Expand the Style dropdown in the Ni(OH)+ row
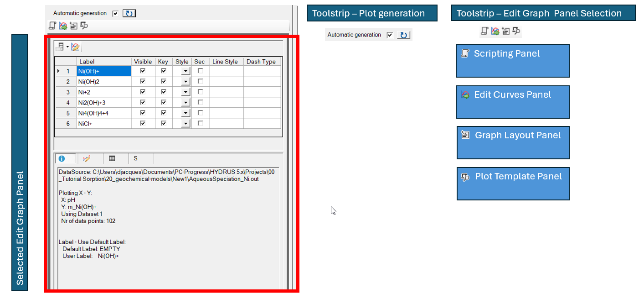Screen dimensions: 644x299 point(185,71)
